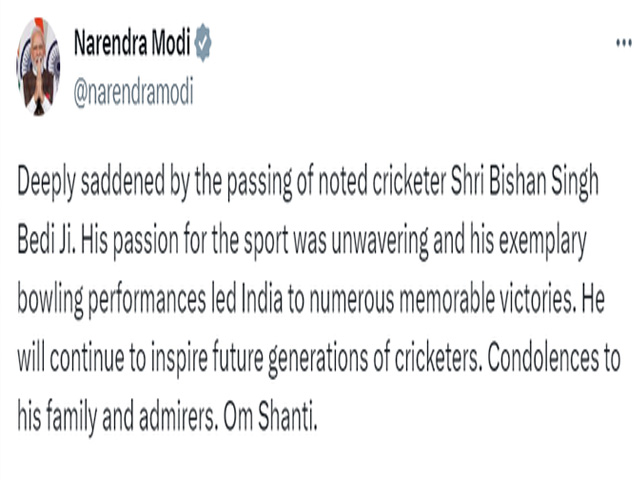
Task: Open the @narendramodi handle link
Action: point(133,93)
